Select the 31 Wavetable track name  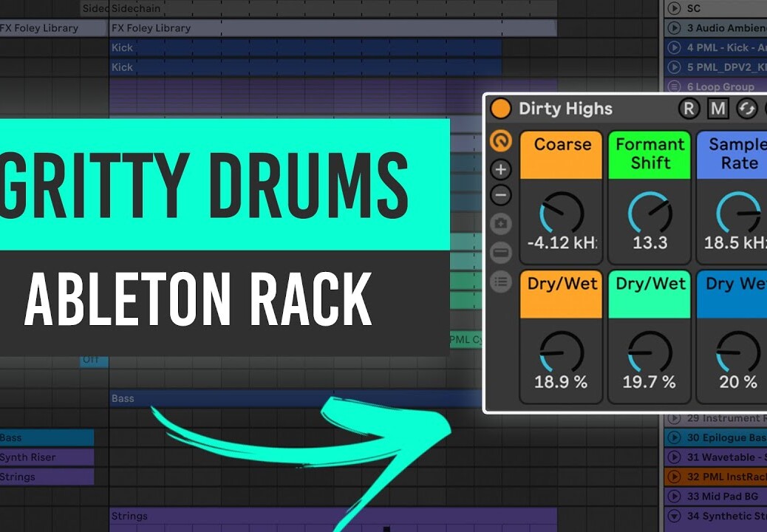point(727,457)
